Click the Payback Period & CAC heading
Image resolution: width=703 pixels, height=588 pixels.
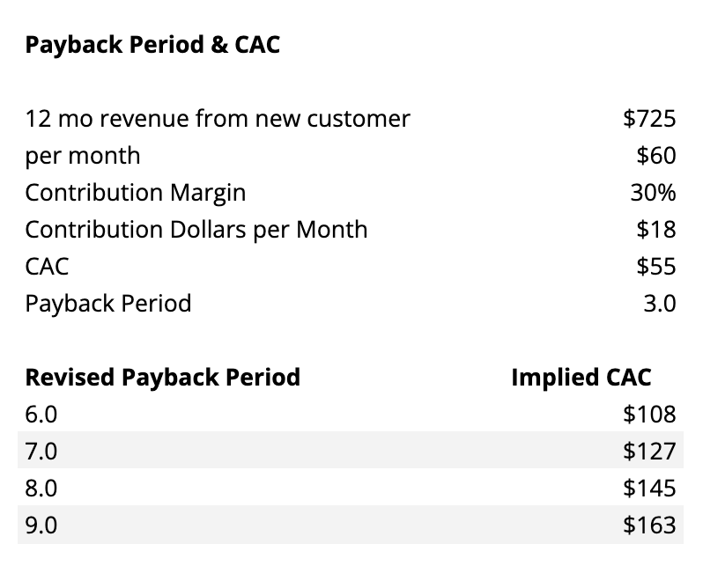[152, 45]
